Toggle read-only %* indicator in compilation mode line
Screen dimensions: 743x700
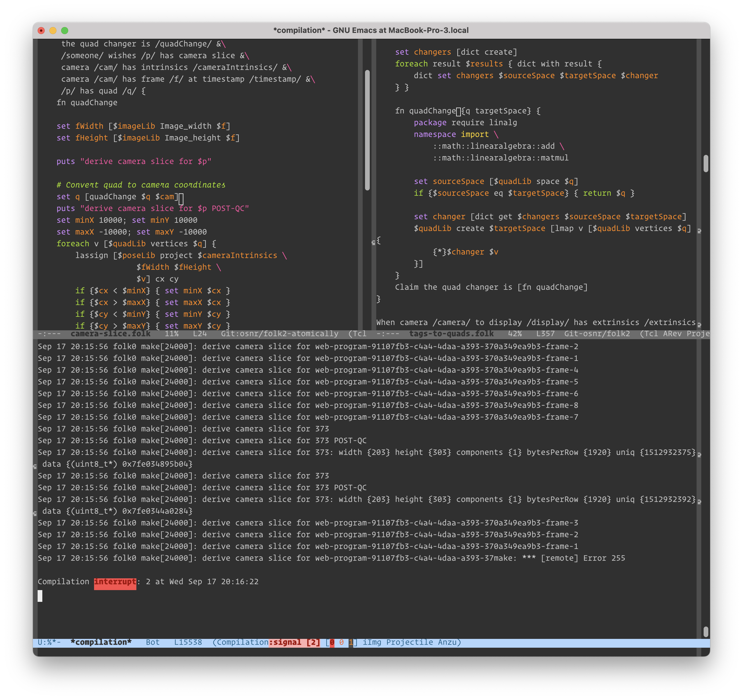49,642
